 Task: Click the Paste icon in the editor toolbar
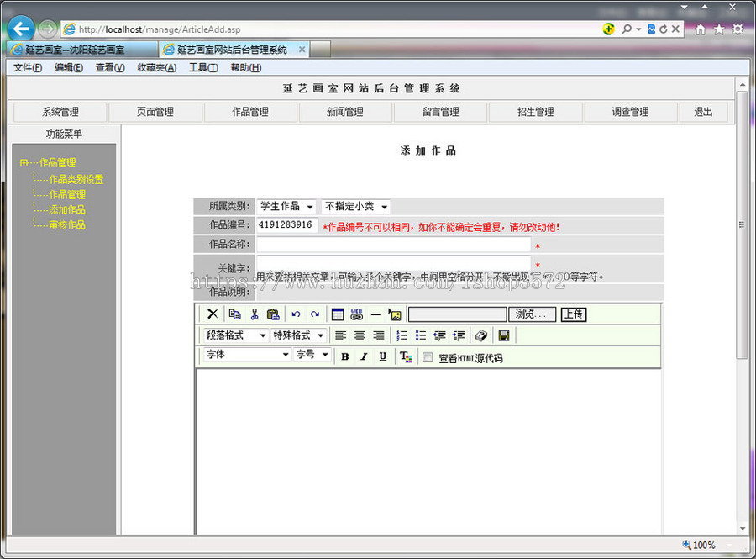coord(272,314)
